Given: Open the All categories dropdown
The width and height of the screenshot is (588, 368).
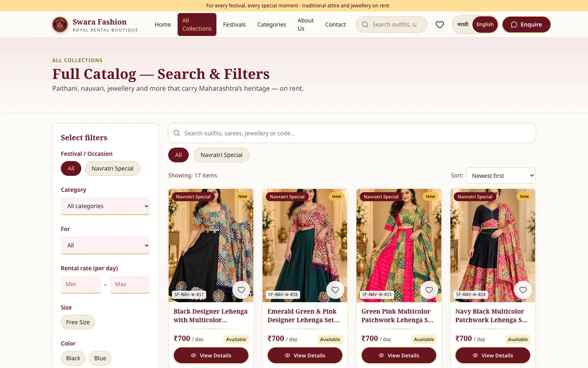Looking at the screenshot, I should point(105,206).
